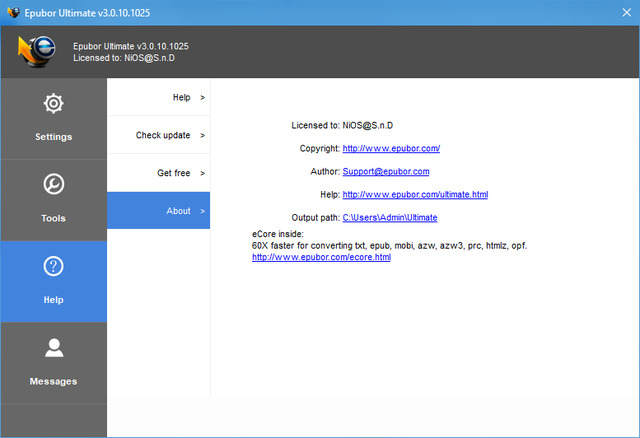
Task: Open the ultimate.html help link
Action: pos(415,194)
